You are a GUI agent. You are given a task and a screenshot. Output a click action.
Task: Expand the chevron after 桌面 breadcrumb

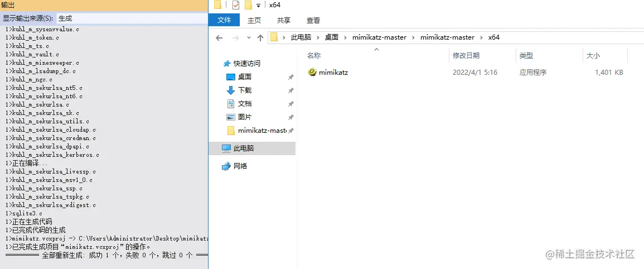tap(345, 37)
